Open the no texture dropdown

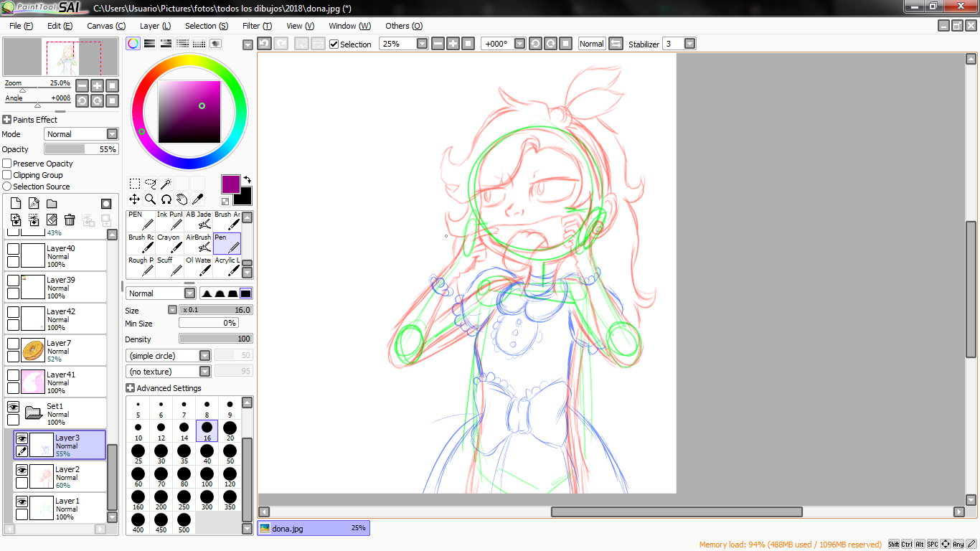point(204,372)
